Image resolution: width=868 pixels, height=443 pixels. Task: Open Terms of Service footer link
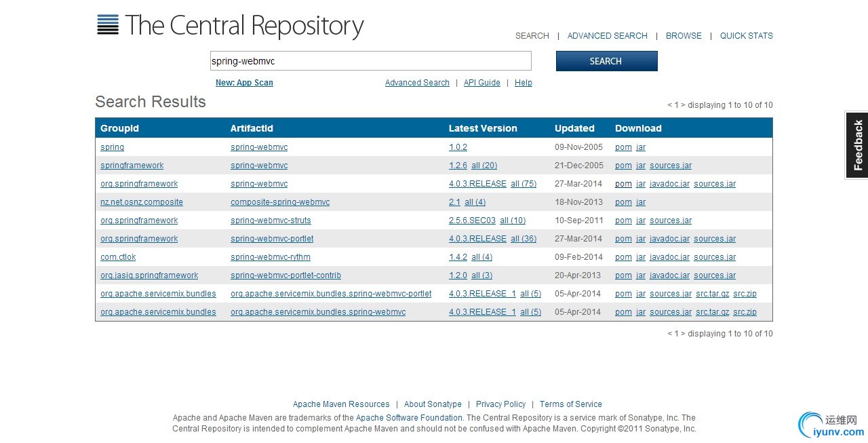coord(570,404)
